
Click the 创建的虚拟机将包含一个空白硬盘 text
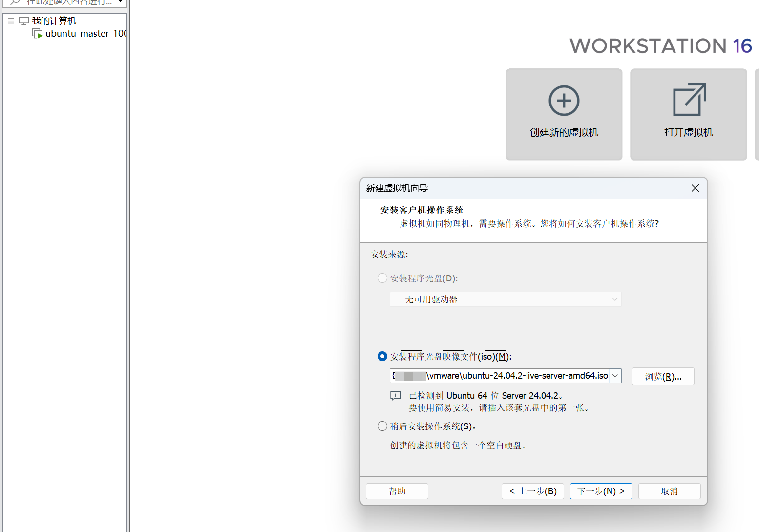point(458,446)
